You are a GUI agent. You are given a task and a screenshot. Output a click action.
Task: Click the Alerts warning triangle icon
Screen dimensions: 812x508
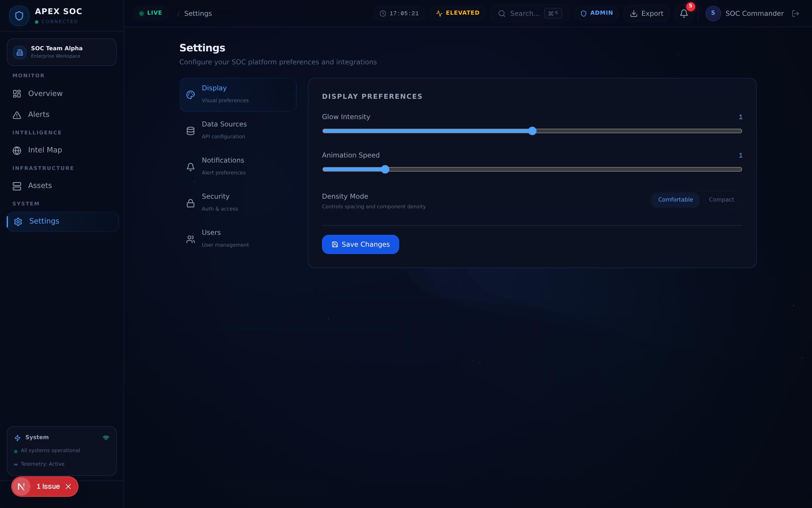click(17, 115)
